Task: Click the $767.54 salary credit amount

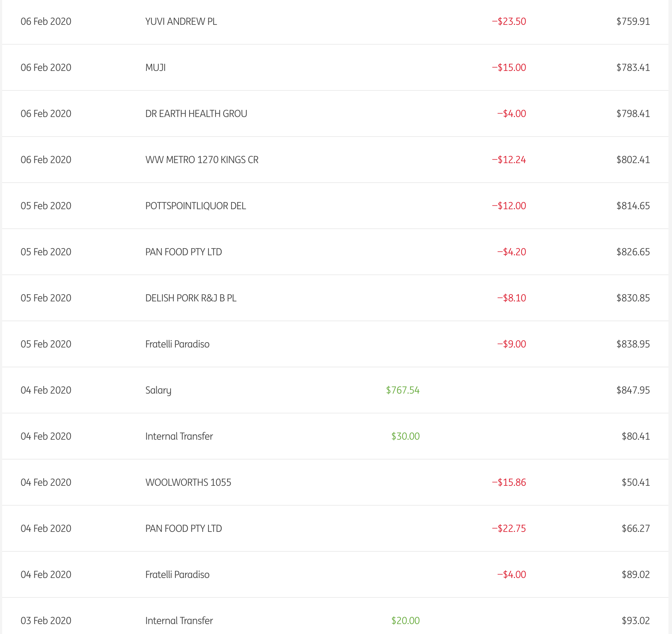Action: 403,390
